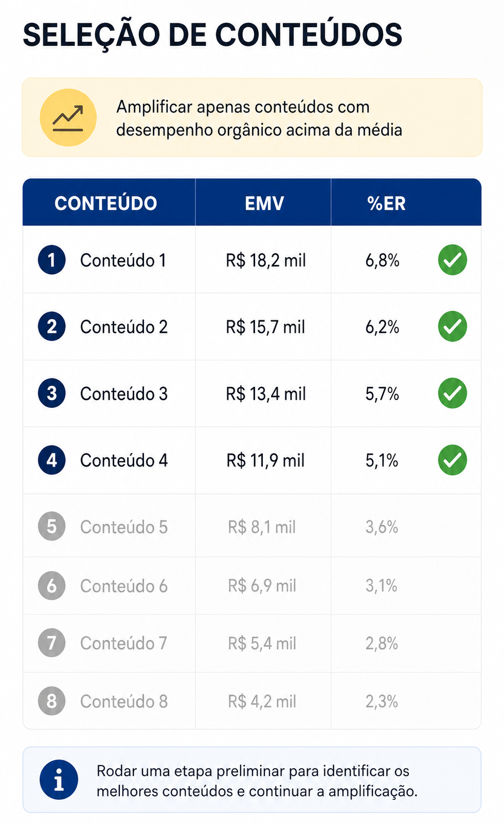Click the Conteúdo 3 label
This screenshot has width=504, height=825.
124,394
